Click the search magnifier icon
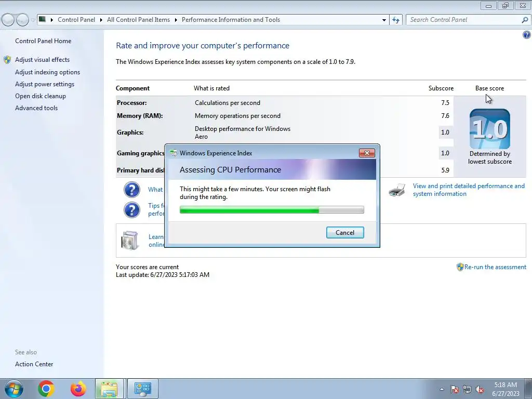Viewport: 532px width, 399px height. point(525,20)
